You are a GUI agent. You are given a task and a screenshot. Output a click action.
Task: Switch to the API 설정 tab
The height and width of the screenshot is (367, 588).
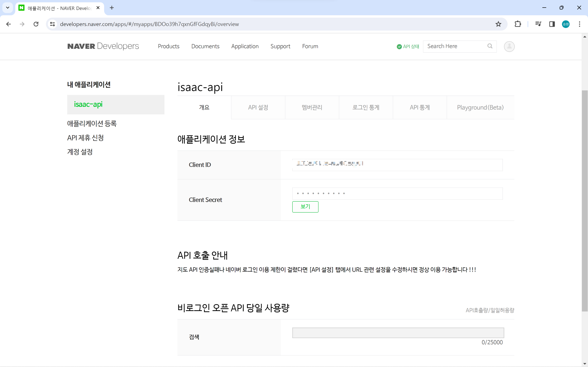pos(258,107)
